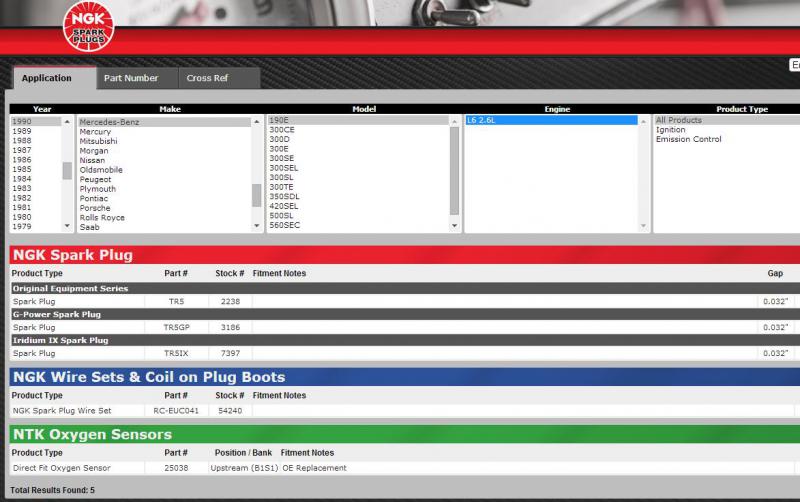Click Model list scroll down arrow
Screen dimensions: 800x502
click(x=455, y=226)
